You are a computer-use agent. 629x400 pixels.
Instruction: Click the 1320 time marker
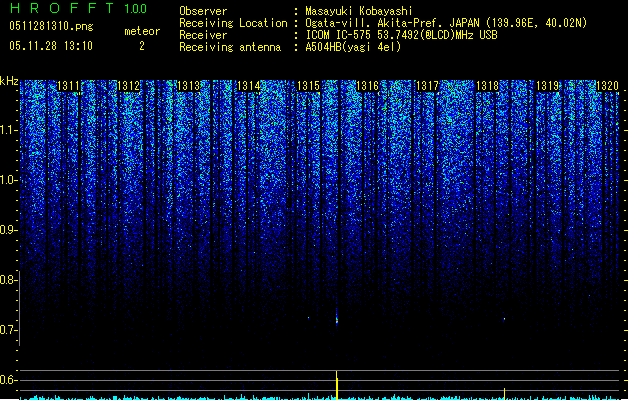coord(607,85)
